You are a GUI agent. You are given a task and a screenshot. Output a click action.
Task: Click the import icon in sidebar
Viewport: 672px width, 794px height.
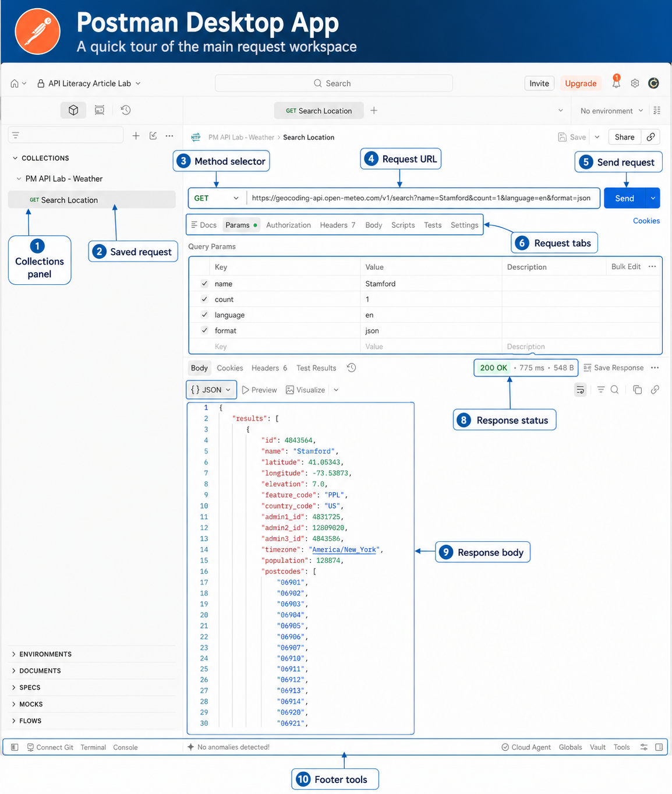point(153,136)
